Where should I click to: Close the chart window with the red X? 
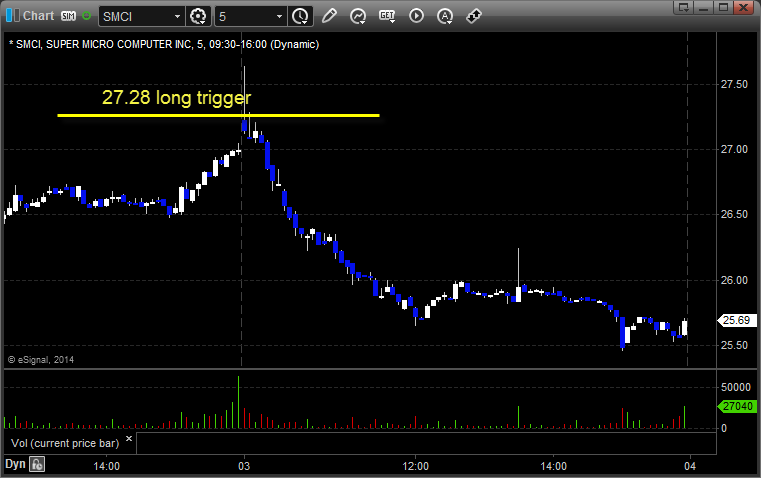[743, 7]
